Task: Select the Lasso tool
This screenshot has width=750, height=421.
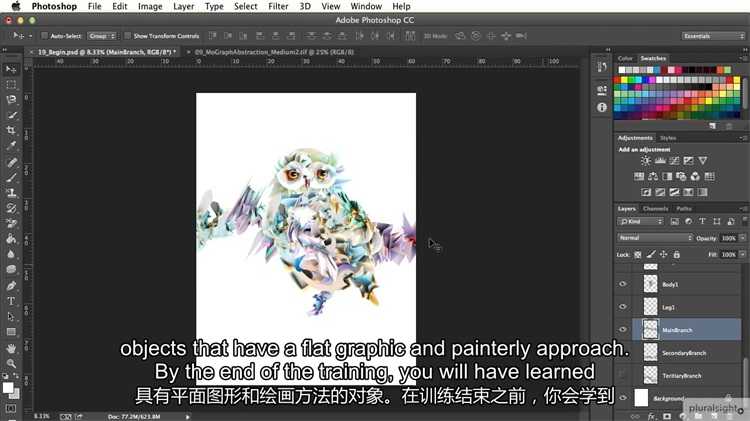Action: pyautogui.click(x=11, y=100)
